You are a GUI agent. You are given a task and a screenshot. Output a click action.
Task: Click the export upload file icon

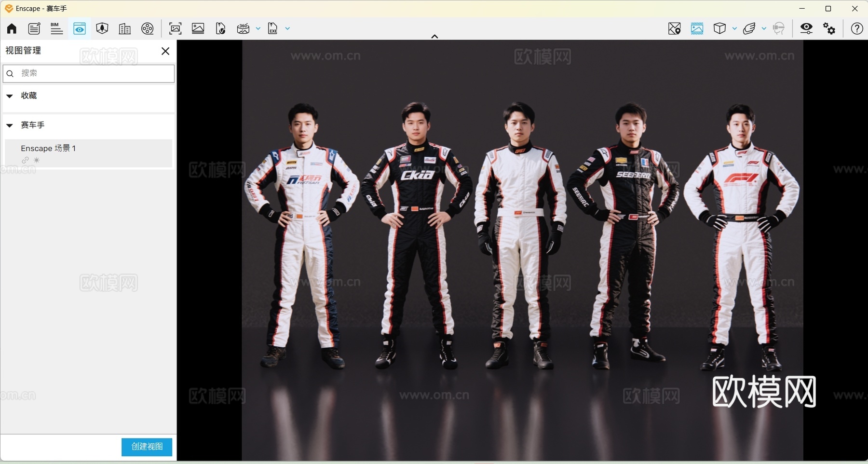click(x=221, y=28)
